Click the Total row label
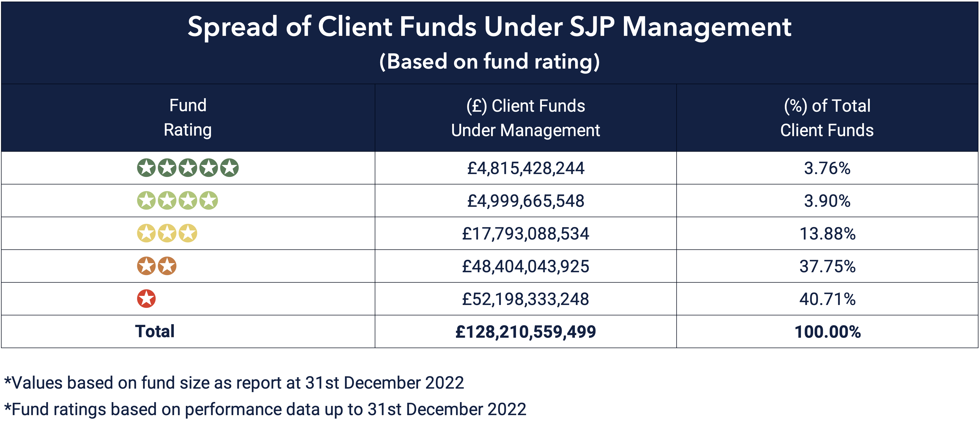 pyautogui.click(x=154, y=331)
